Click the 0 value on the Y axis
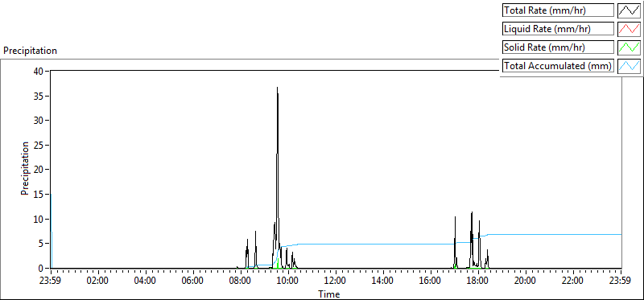This screenshot has height=300, width=644. pos(41,269)
